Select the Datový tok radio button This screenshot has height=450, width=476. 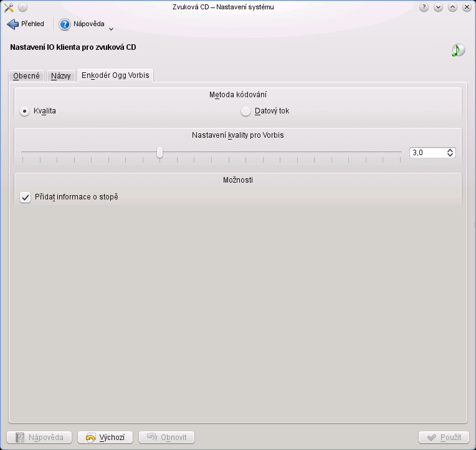(245, 111)
